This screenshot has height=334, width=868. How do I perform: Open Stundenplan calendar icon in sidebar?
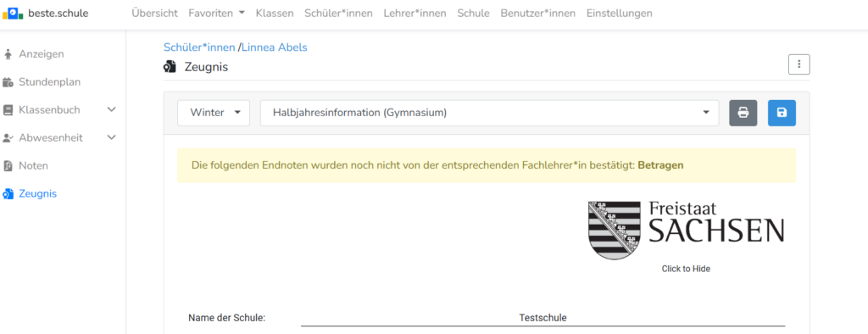pyautogui.click(x=8, y=82)
